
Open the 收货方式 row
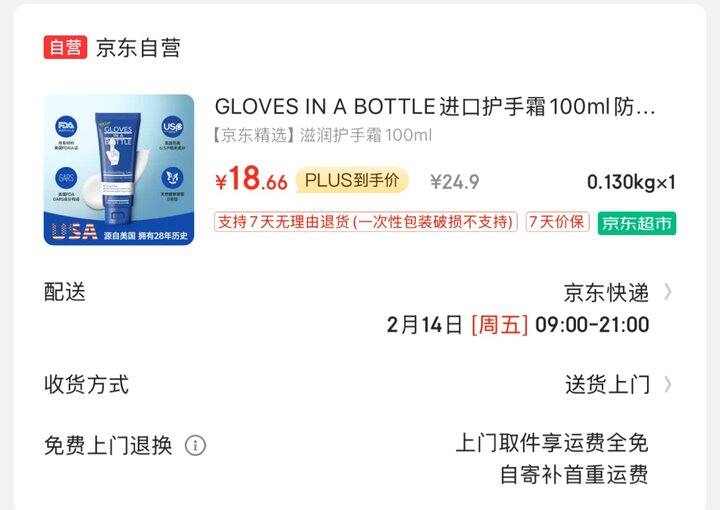pyautogui.click(x=360, y=384)
